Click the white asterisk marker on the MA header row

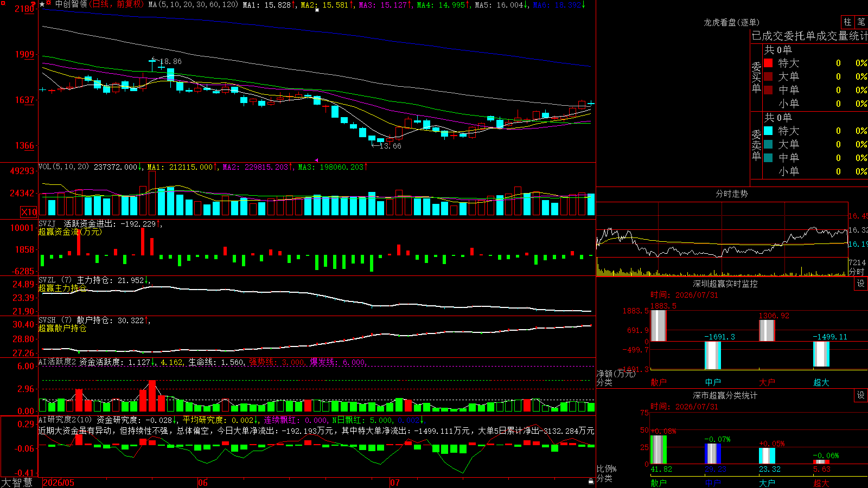[x=317, y=10]
